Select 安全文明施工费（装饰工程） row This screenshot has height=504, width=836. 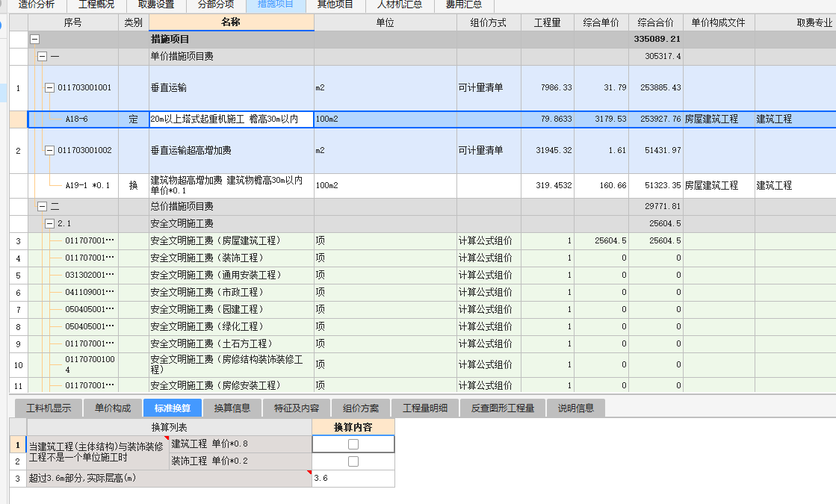422,258
